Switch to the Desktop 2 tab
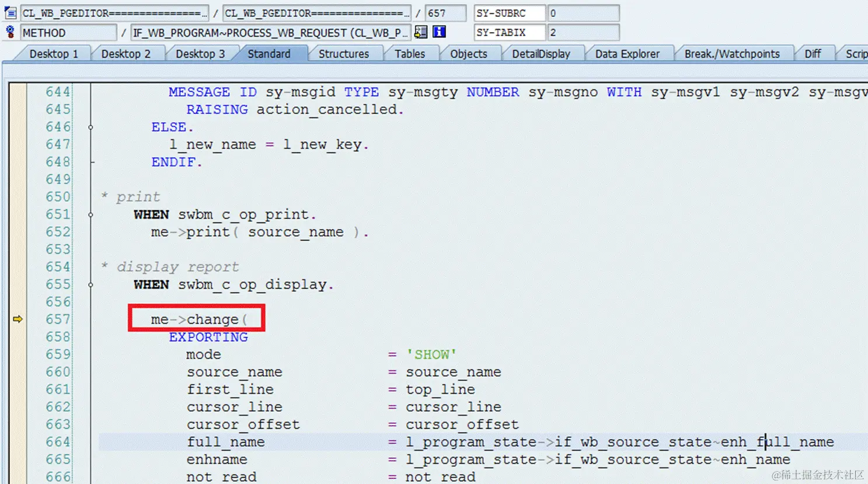Image resolution: width=868 pixels, height=484 pixels. [126, 54]
